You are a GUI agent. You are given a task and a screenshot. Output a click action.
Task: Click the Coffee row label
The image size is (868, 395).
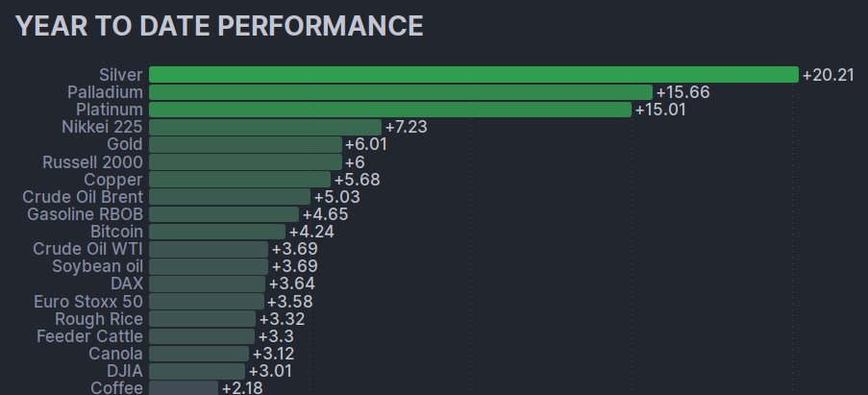pos(116,388)
